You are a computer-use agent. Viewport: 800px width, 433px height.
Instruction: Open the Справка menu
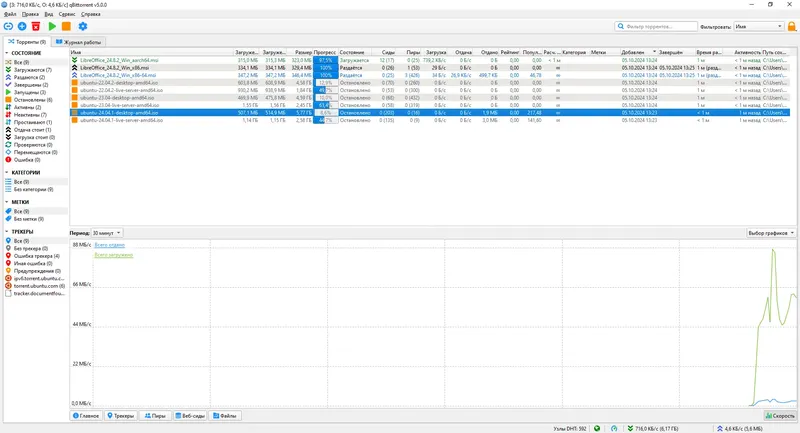(x=91, y=14)
